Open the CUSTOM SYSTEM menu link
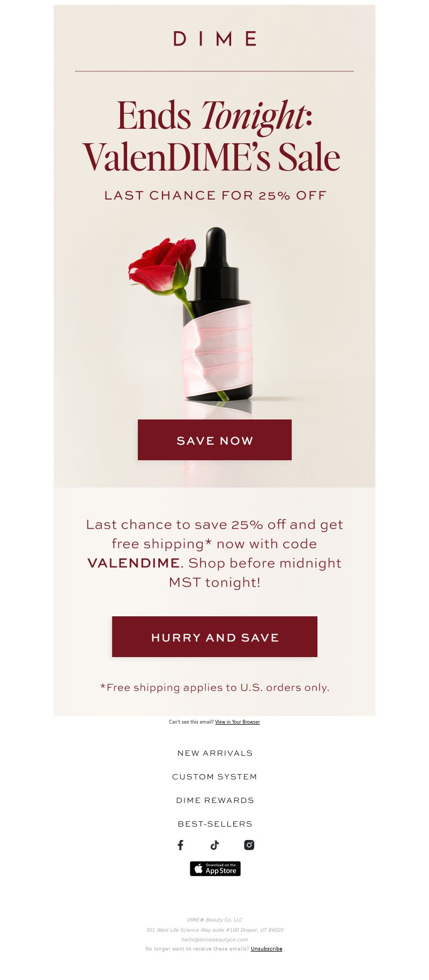The width and height of the screenshot is (429, 980). click(214, 777)
